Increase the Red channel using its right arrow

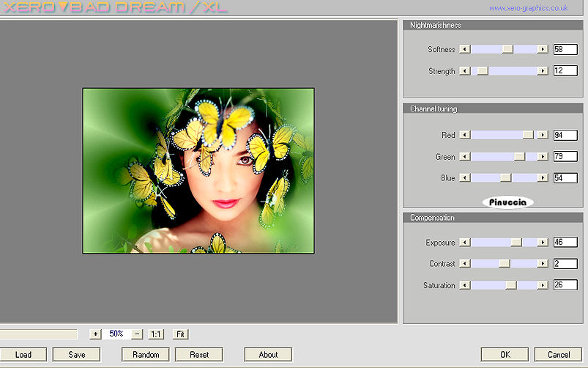click(x=543, y=135)
